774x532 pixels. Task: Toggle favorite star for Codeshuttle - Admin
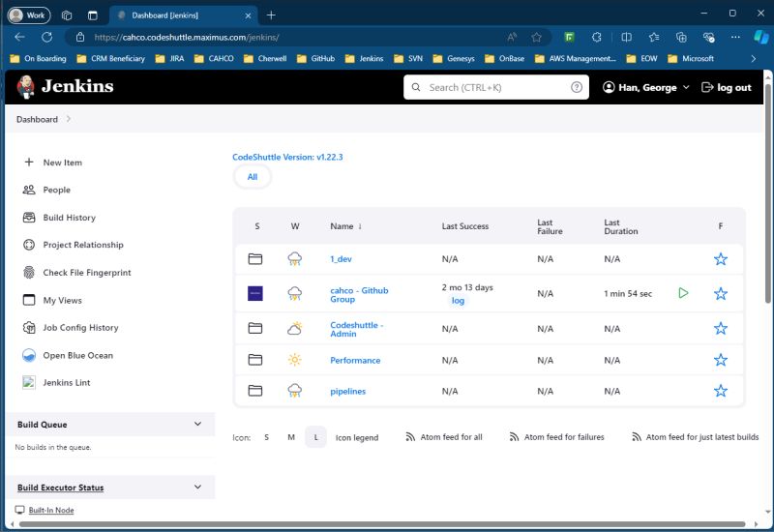(721, 328)
